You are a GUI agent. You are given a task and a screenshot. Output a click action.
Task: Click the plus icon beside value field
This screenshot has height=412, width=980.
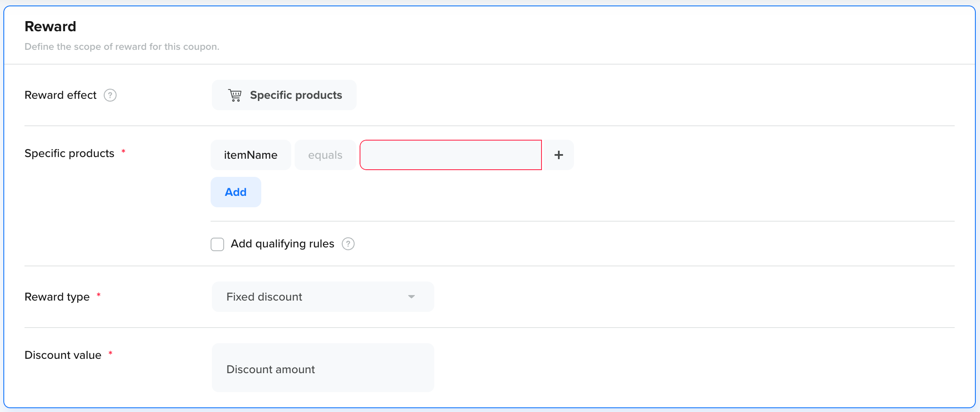(558, 155)
